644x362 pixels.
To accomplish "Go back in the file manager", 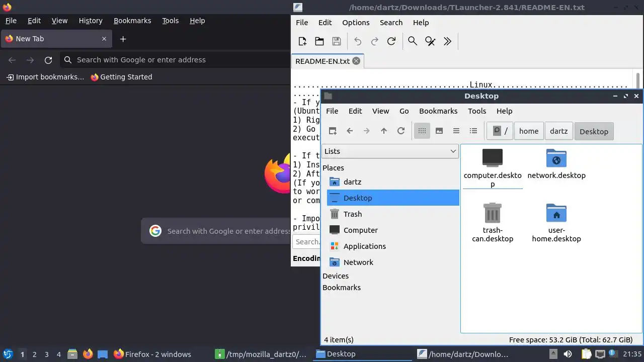I will (x=350, y=131).
